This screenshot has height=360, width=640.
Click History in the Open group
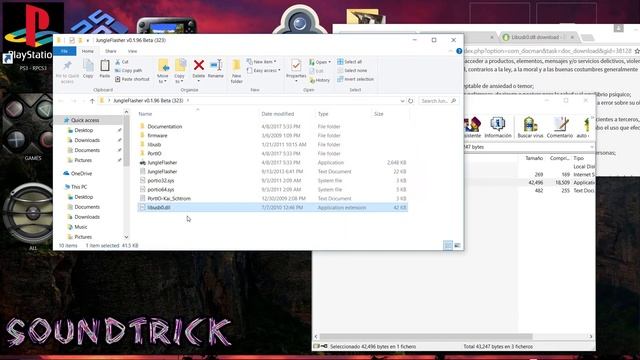coord(320,80)
